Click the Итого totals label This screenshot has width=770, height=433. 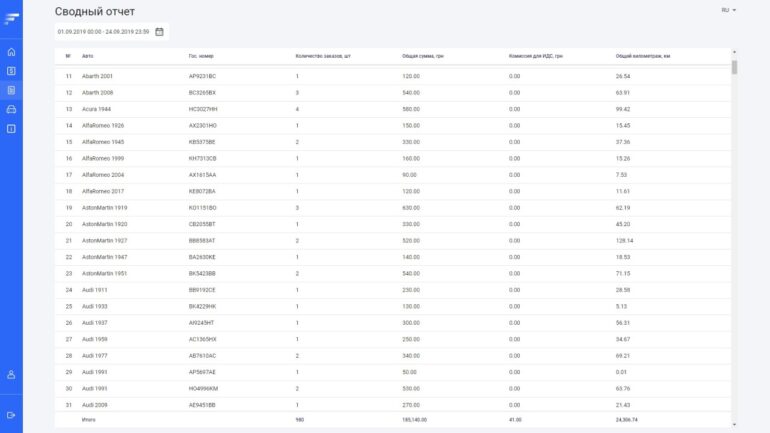[88, 420]
